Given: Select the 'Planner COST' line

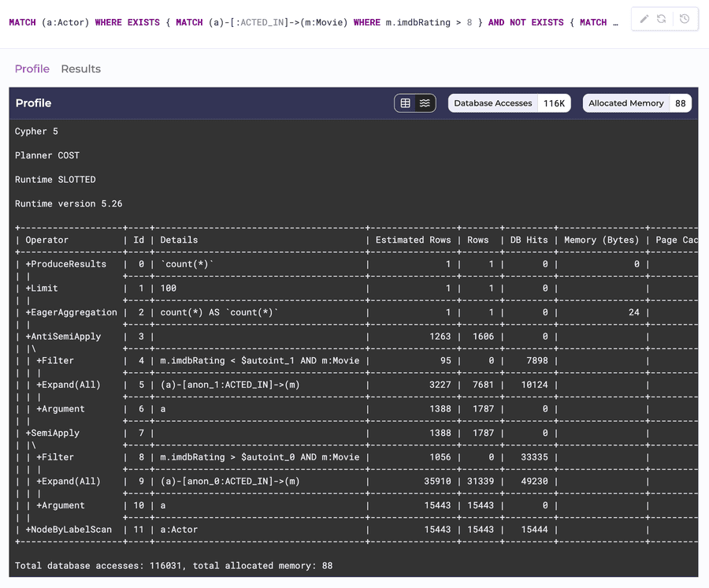Looking at the screenshot, I should coord(47,155).
